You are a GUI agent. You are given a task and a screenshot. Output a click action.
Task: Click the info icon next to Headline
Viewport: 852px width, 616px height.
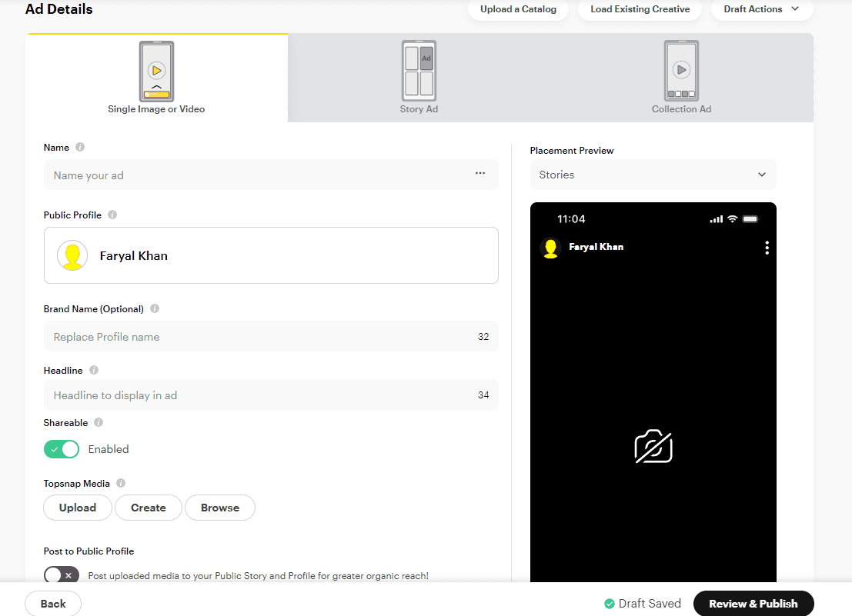pyautogui.click(x=92, y=370)
